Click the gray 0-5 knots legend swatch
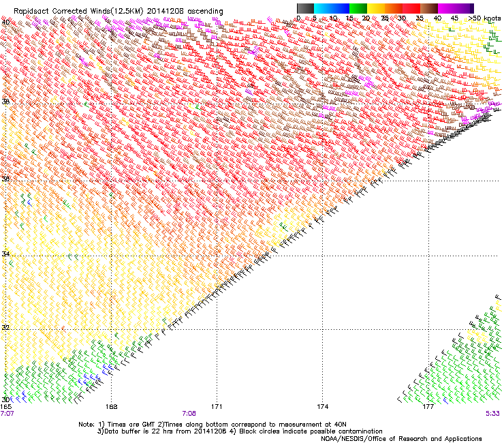This screenshot has width=504, height=443. click(305, 8)
